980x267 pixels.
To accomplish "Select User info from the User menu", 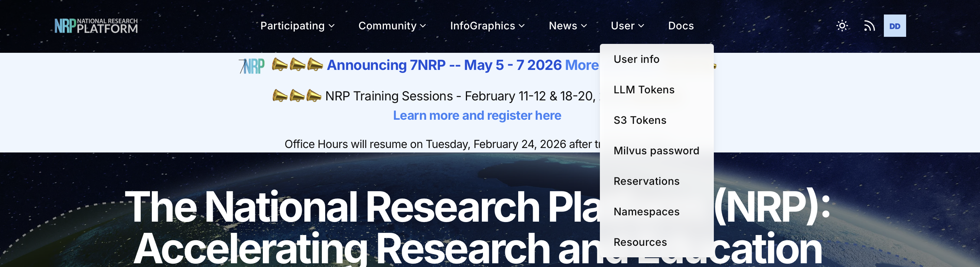I will click(636, 59).
